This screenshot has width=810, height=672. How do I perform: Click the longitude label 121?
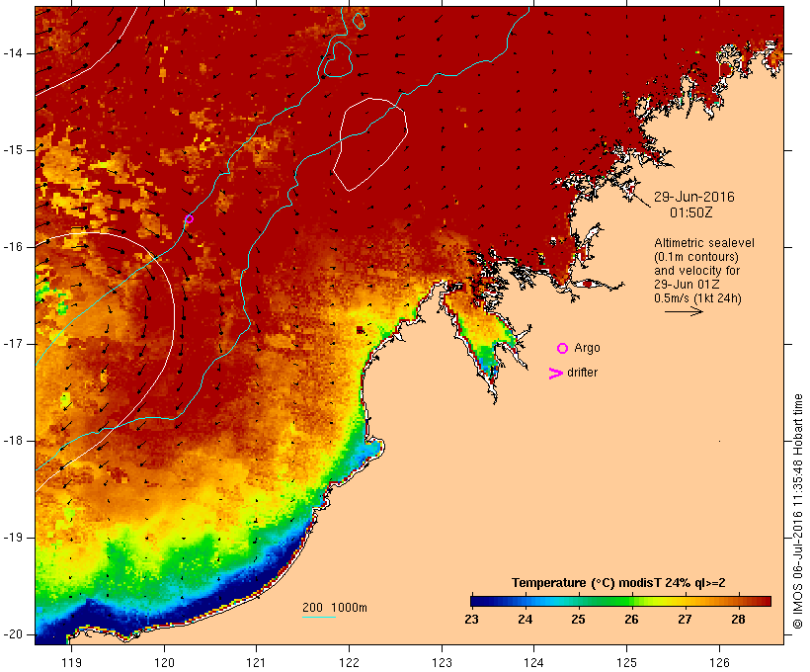click(256, 663)
